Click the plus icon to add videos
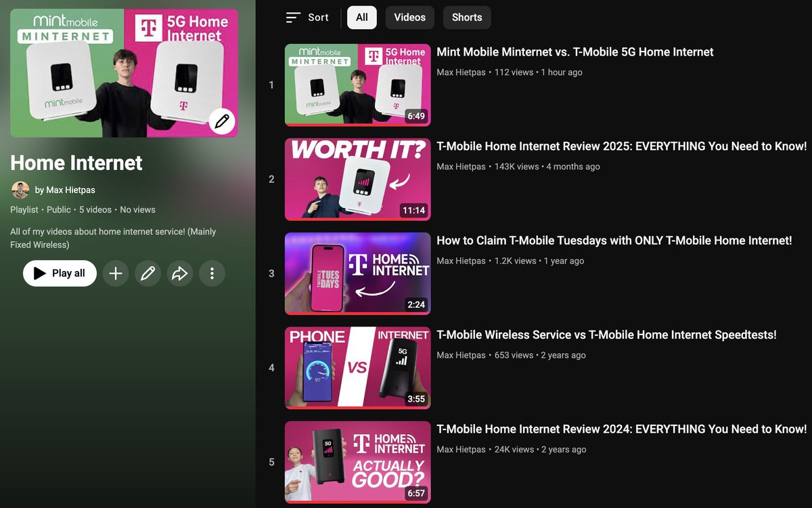This screenshot has width=812, height=508. [x=116, y=274]
